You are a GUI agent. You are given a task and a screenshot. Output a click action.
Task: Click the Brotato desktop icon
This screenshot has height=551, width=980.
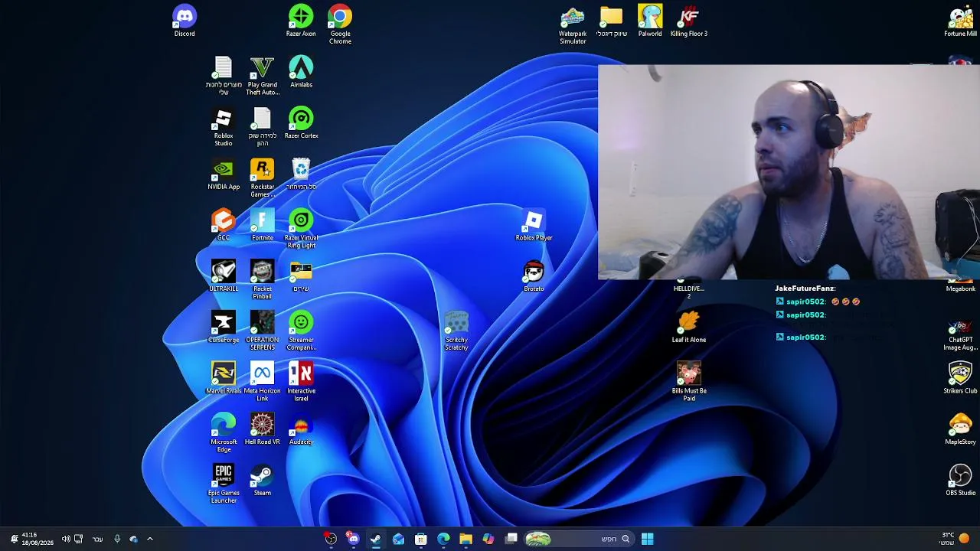pos(534,276)
